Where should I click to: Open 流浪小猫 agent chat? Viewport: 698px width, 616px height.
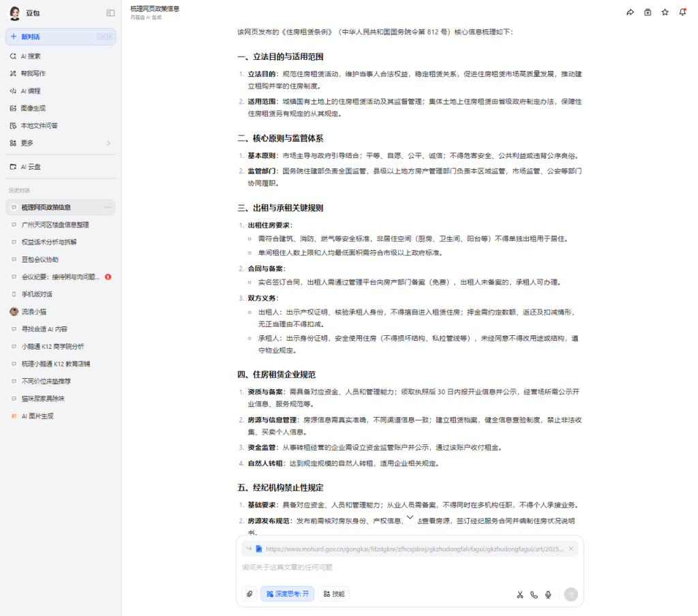pyautogui.click(x=61, y=311)
